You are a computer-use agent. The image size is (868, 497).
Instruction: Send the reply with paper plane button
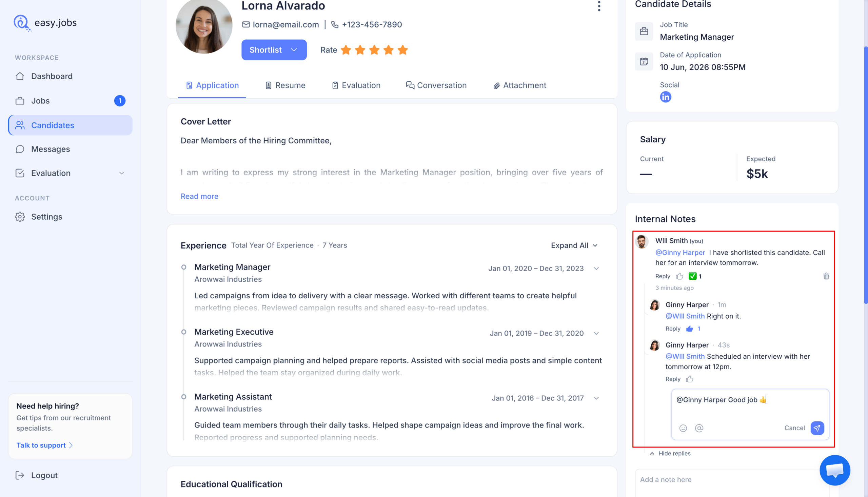(x=817, y=428)
